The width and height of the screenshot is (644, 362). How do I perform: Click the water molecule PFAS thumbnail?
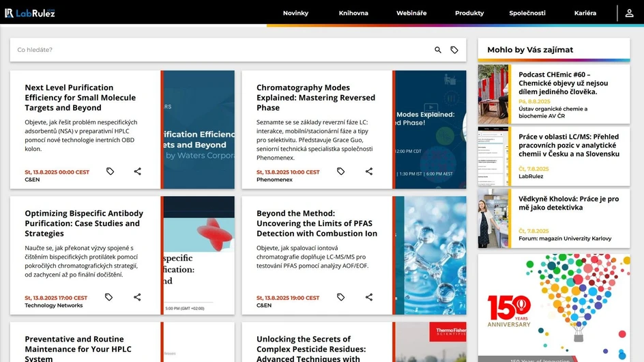429,255
